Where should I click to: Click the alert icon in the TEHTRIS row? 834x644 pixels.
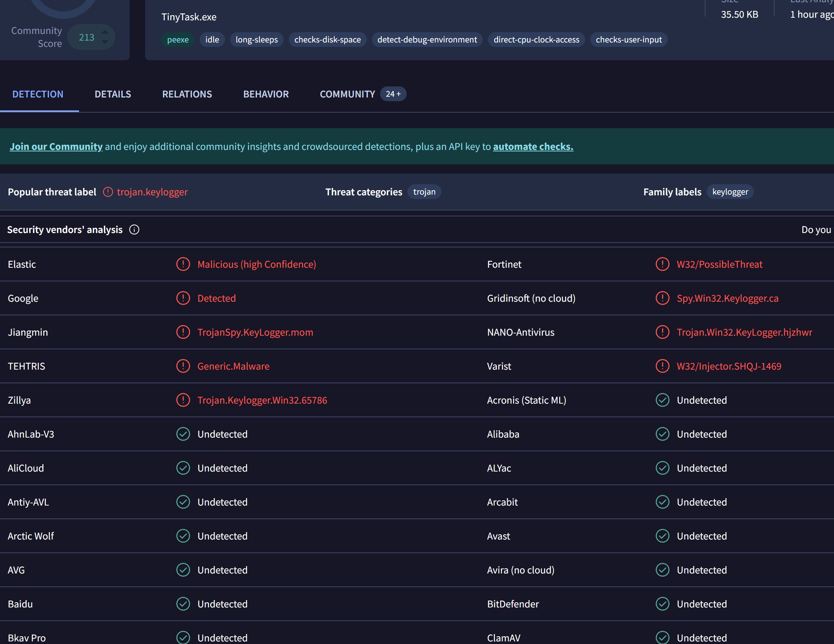(x=183, y=366)
